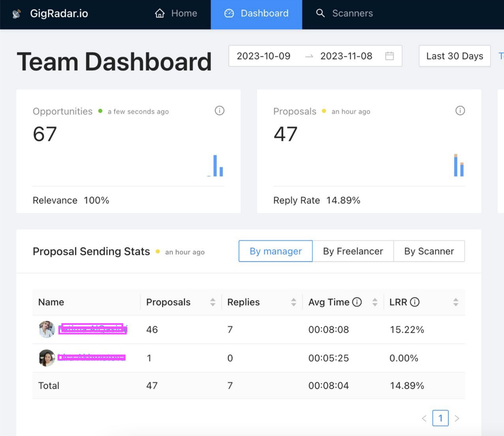Click the Last 30 Days button
This screenshot has height=436, width=504.
pyautogui.click(x=455, y=56)
